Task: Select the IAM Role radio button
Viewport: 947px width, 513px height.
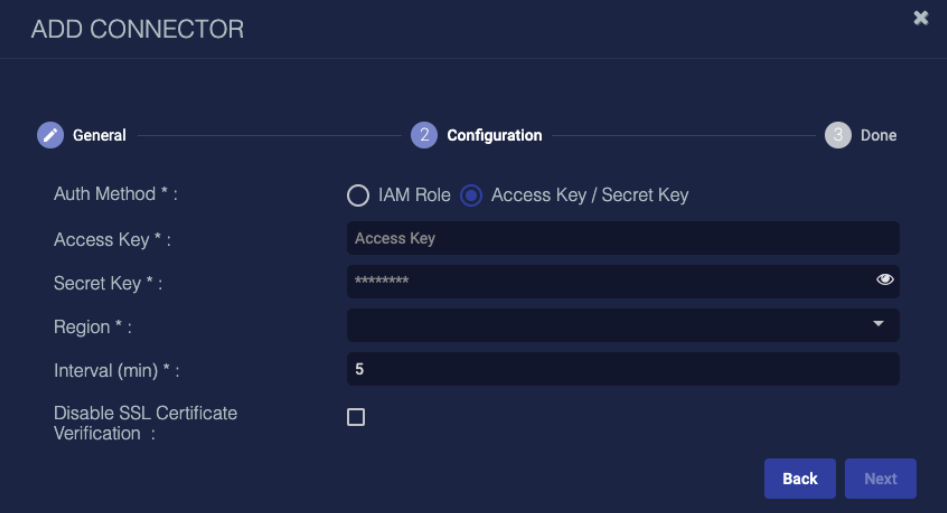Action: 358,195
